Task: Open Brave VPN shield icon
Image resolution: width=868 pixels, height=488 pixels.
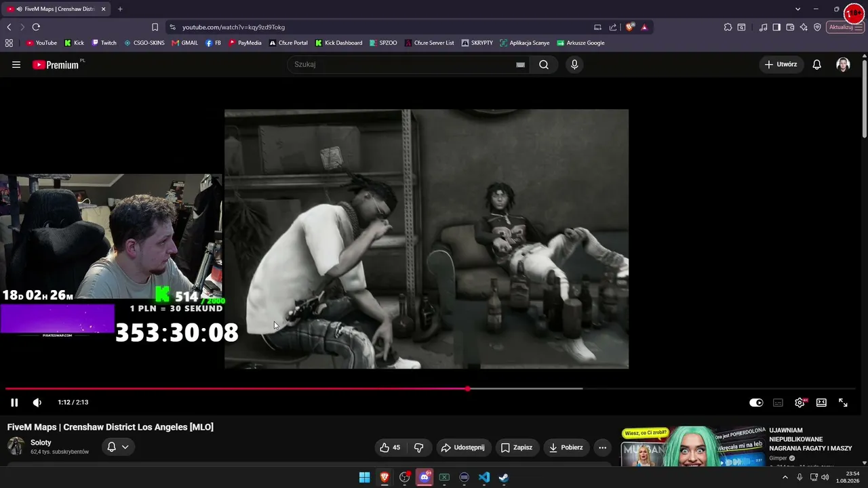Action: click(817, 27)
